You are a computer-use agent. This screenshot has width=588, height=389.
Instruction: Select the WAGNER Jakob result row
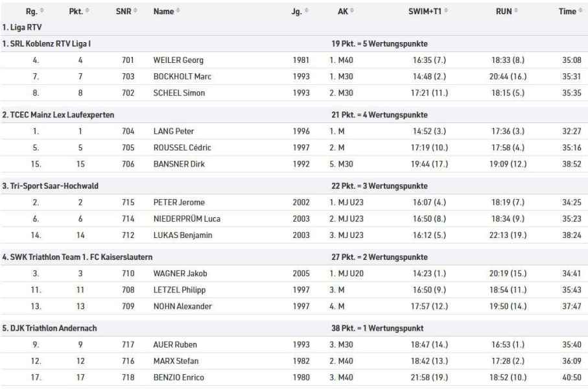tap(294, 274)
